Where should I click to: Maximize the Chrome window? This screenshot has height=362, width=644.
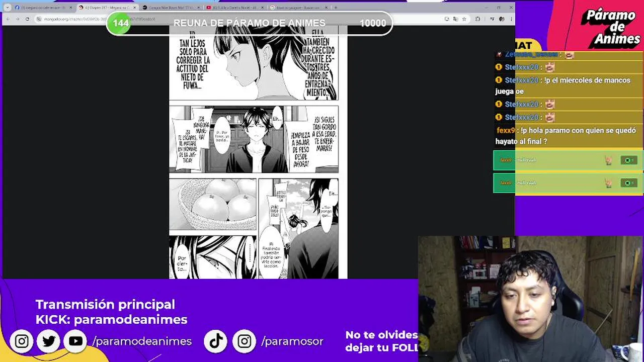click(498, 7)
